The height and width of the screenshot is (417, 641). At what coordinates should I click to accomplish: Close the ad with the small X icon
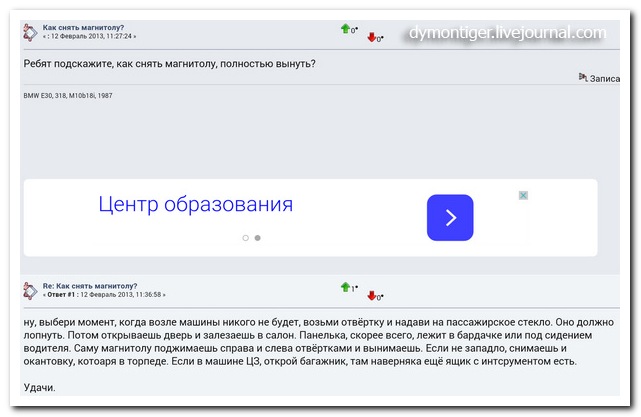point(523,195)
